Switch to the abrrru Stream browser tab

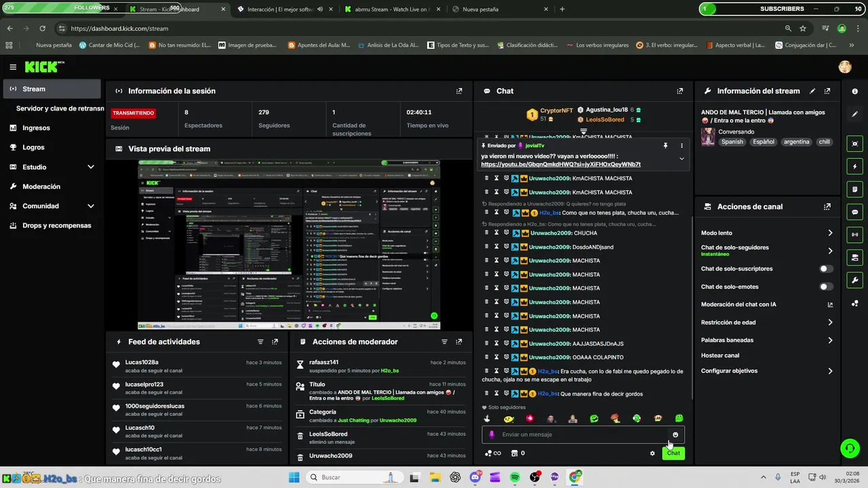pos(391,9)
